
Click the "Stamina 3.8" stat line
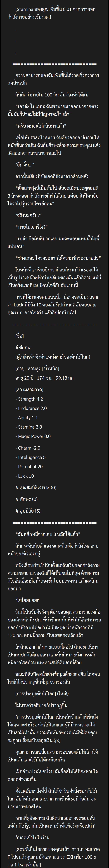click(29, 427)
